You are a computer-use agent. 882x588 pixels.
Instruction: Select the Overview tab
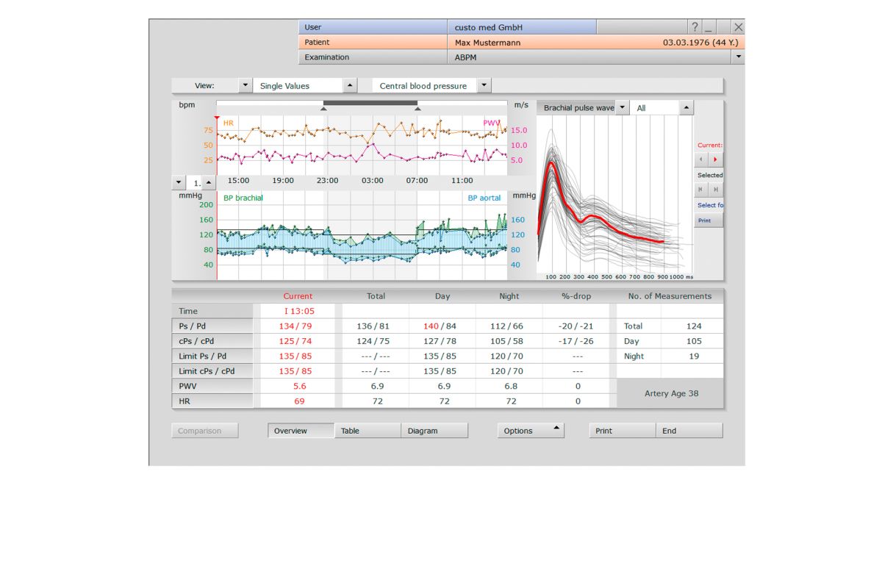point(301,431)
